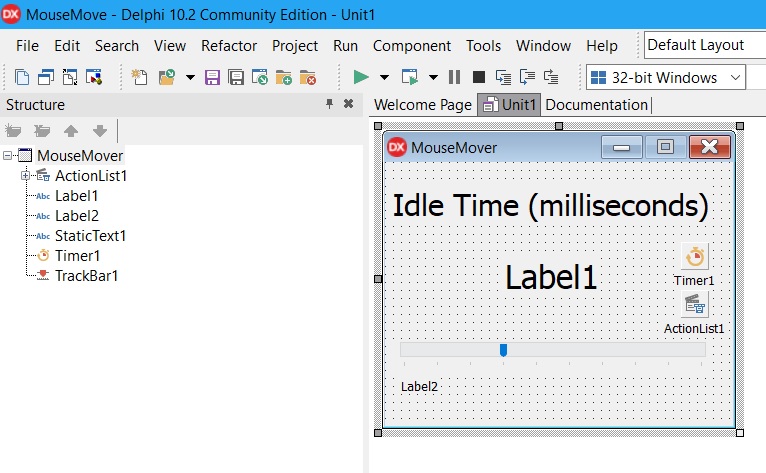Viewport: 766px width, 473px height.
Task: Select Label2 in Structure tree
Action: 77,216
